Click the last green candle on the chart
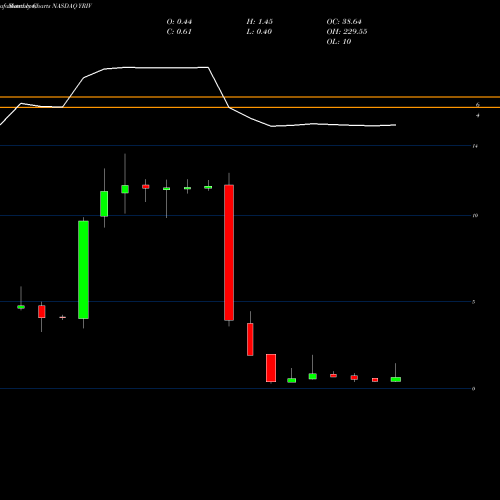This screenshot has height=500, width=500. tap(396, 379)
